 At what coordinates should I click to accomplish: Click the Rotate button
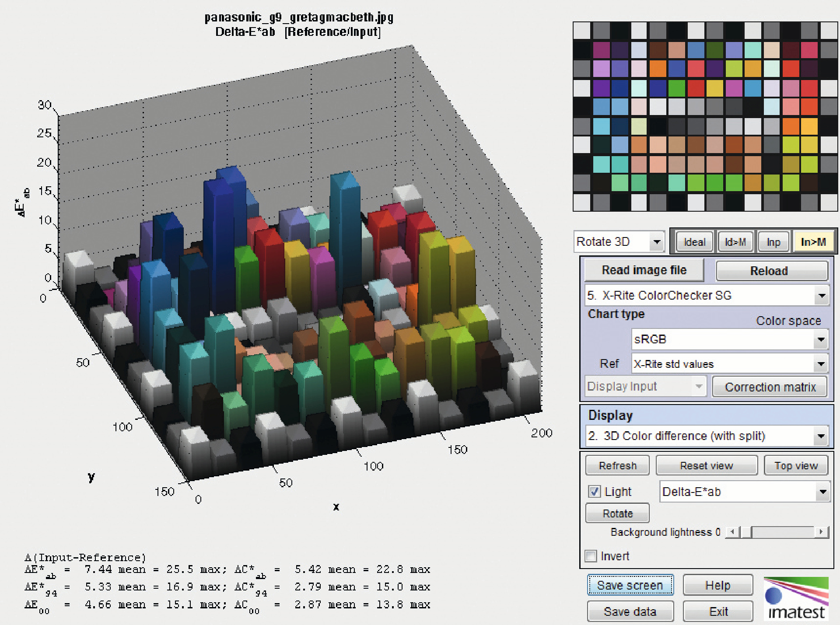pyautogui.click(x=617, y=513)
